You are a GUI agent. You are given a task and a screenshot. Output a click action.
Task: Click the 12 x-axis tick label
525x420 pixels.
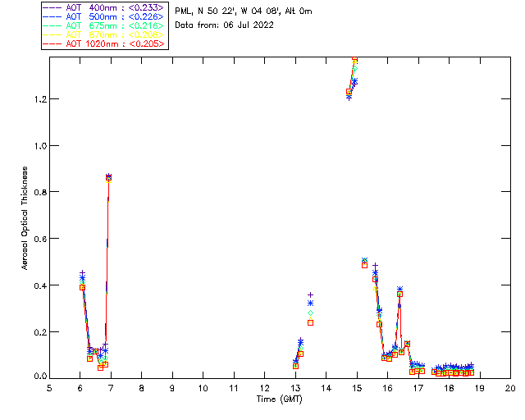pos(264,388)
